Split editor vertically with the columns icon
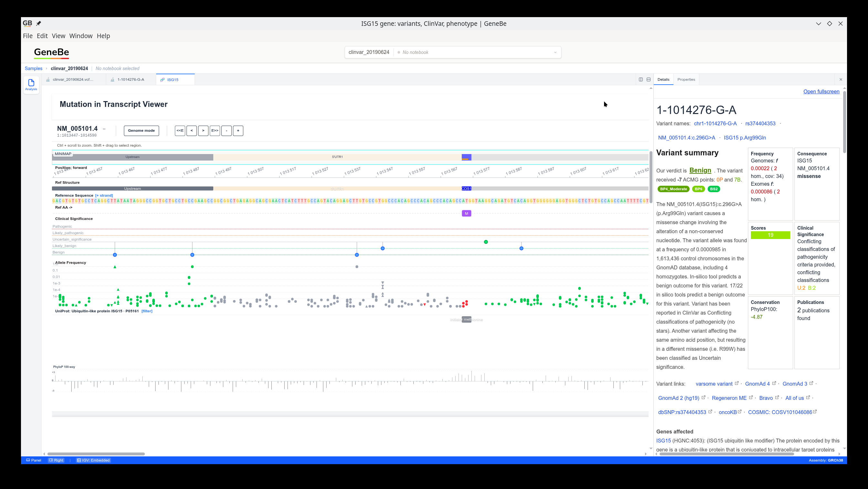The image size is (868, 489). pos(641,79)
